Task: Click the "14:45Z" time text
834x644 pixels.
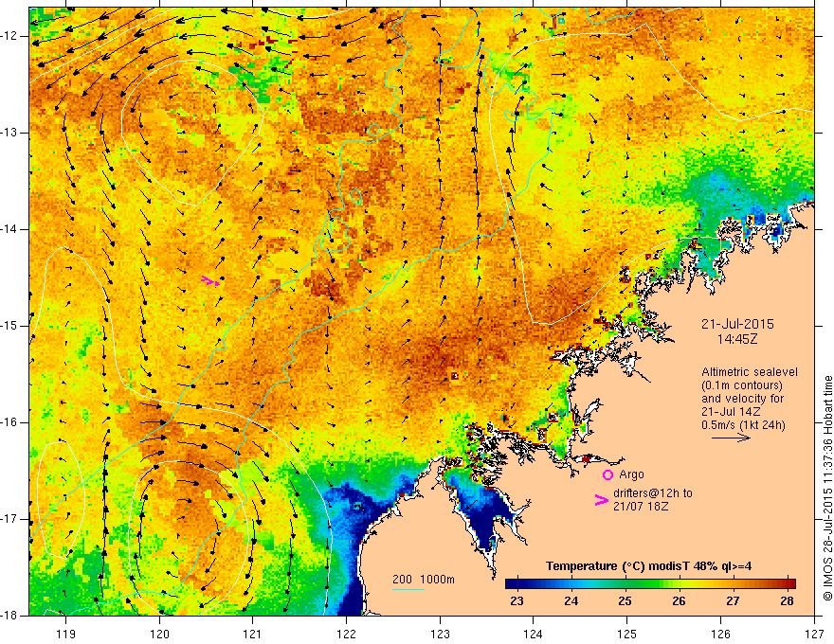Action: [x=737, y=339]
